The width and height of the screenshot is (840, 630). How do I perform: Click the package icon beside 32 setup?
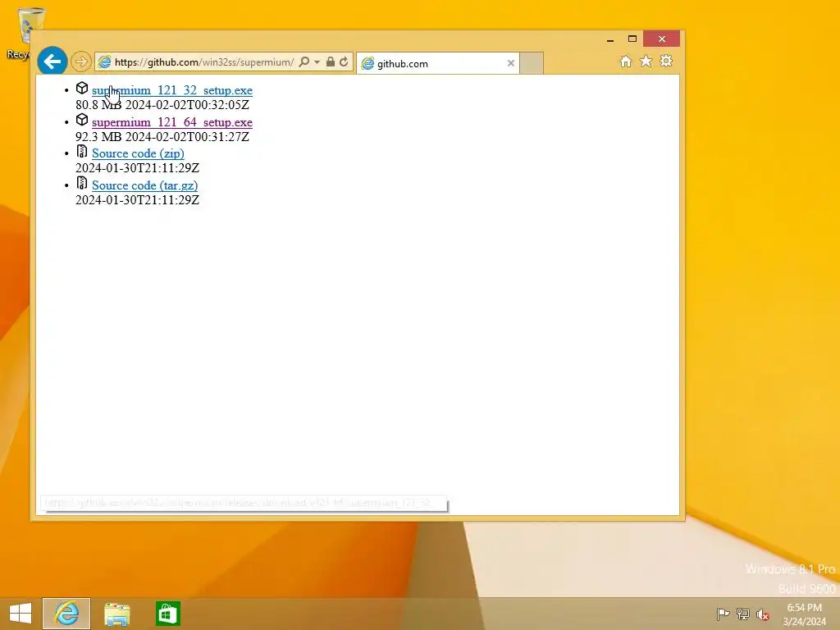(x=82, y=88)
